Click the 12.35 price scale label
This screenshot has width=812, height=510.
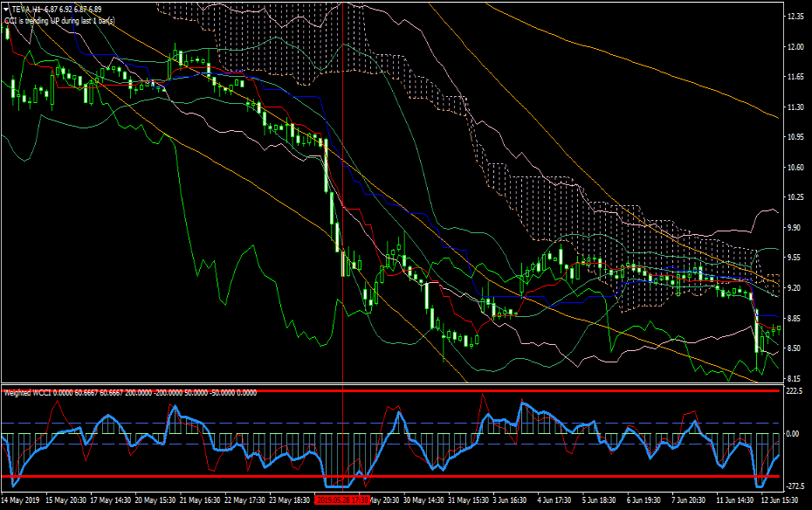[x=794, y=17]
